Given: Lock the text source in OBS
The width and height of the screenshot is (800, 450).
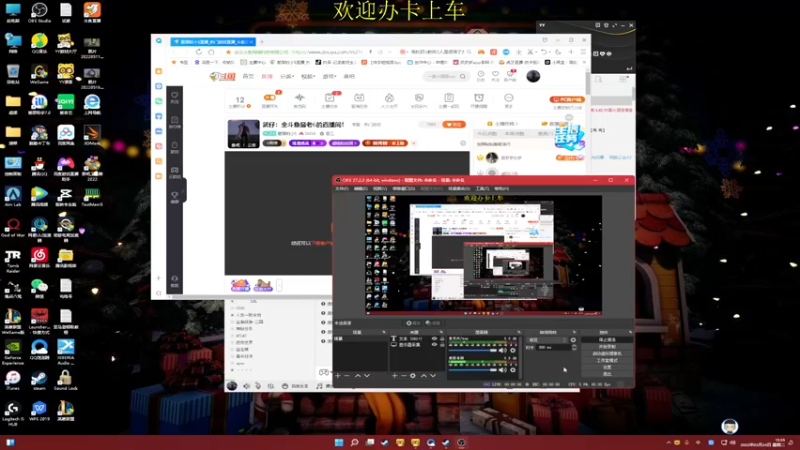Looking at the screenshot, I should (x=442, y=339).
